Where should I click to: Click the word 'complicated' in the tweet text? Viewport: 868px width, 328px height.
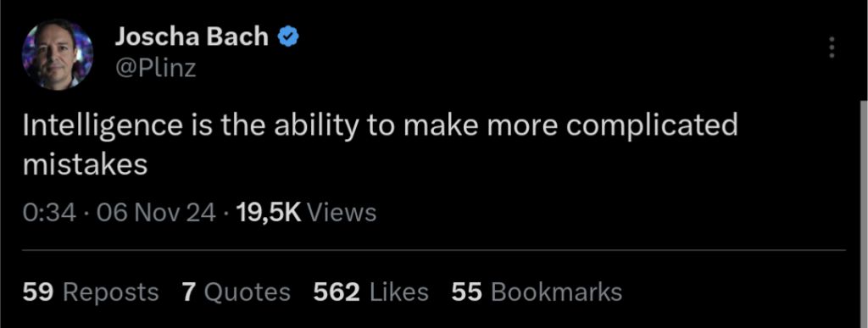click(x=652, y=126)
